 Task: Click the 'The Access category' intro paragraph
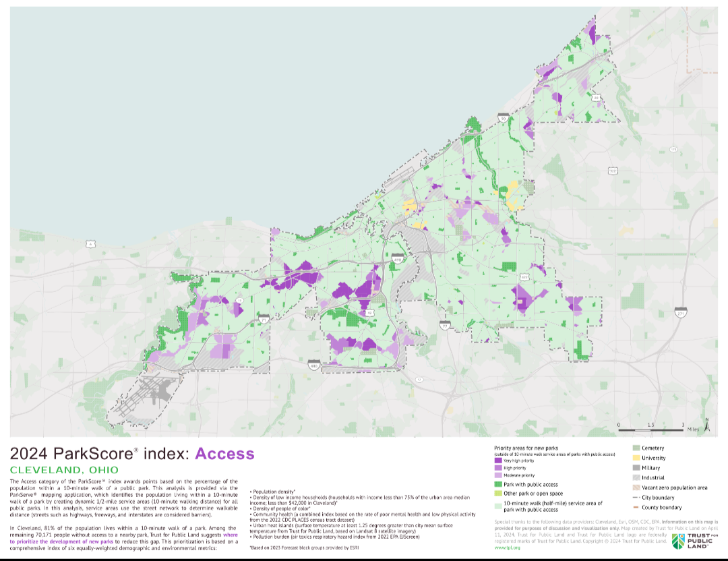123,498
